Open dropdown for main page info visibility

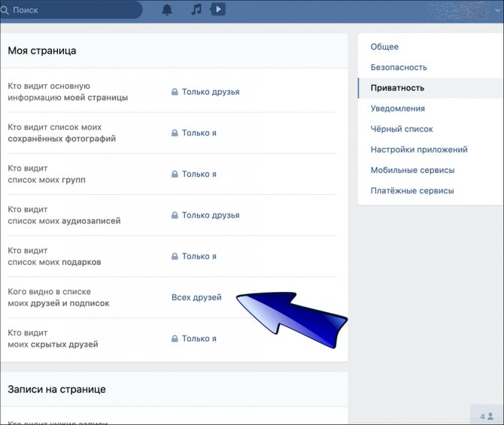click(205, 92)
